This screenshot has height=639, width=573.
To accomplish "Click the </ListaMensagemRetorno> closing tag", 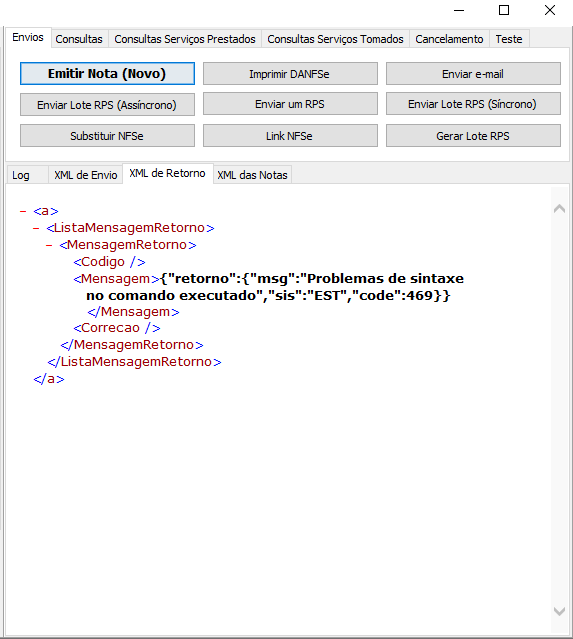I will tap(134, 362).
